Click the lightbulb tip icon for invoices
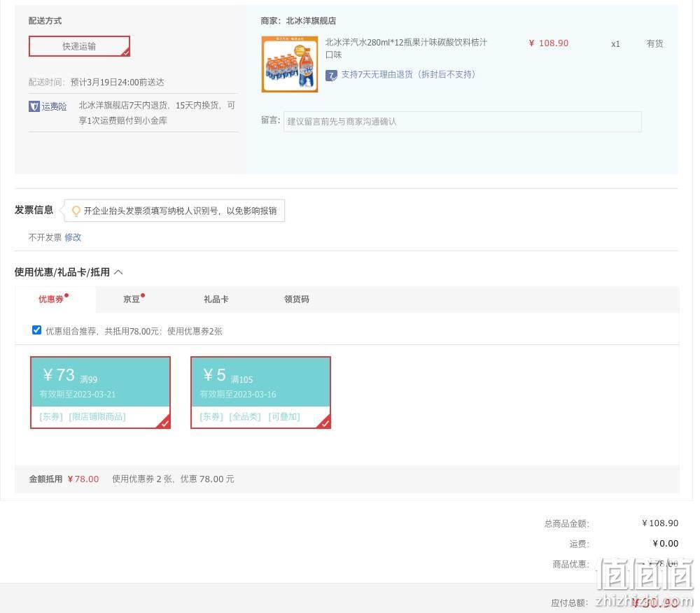The width and height of the screenshot is (700, 613). 76,211
